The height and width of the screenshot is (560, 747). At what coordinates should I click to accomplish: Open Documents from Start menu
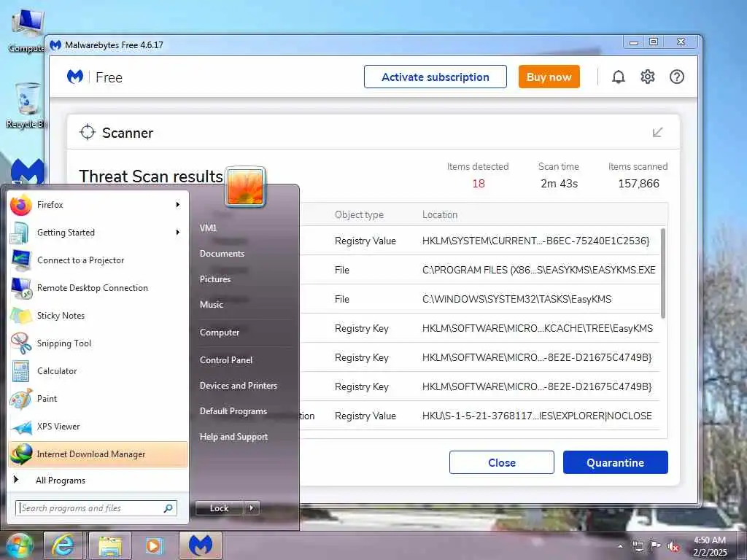tap(222, 254)
